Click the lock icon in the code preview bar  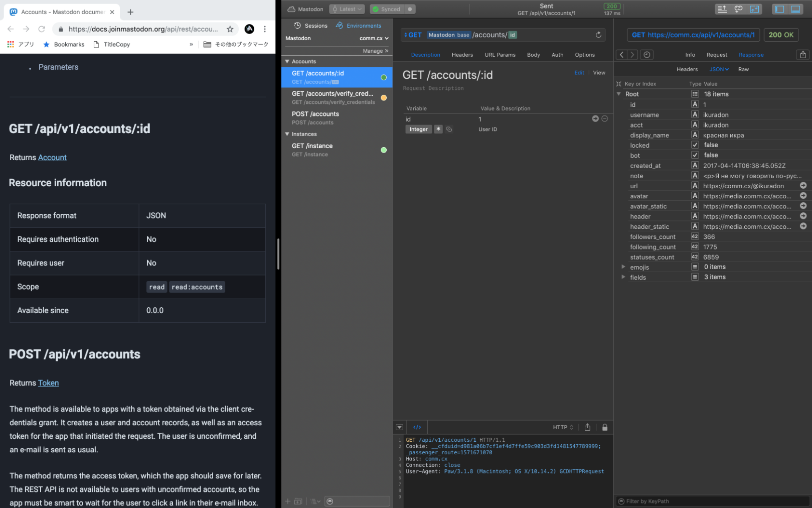(604, 427)
